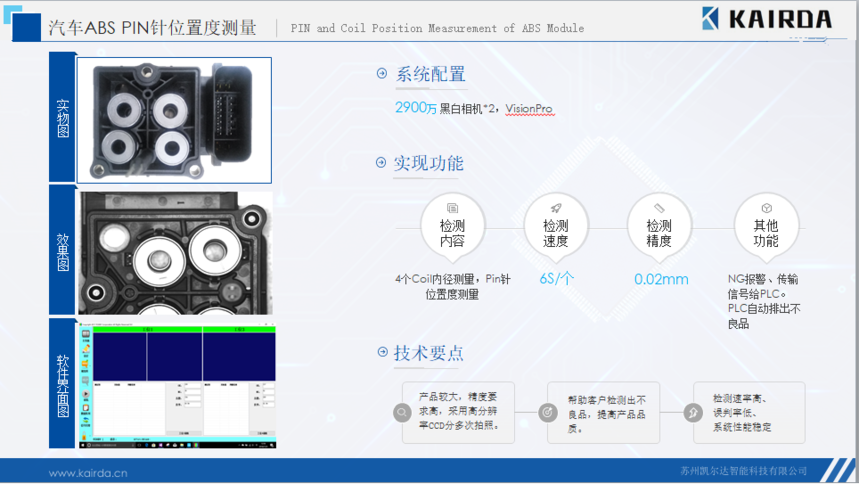Click the title 汽车ABS PIN针位置度测量

[x=152, y=27]
